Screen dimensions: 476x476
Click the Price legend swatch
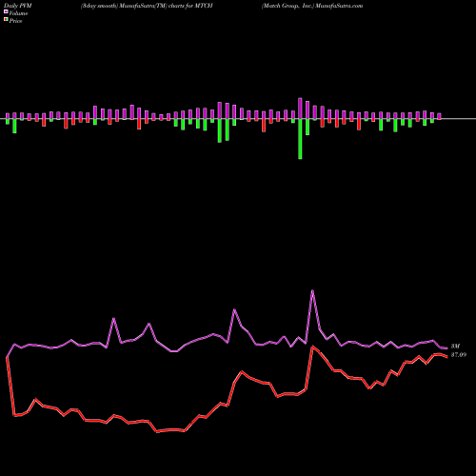coord(6,20)
